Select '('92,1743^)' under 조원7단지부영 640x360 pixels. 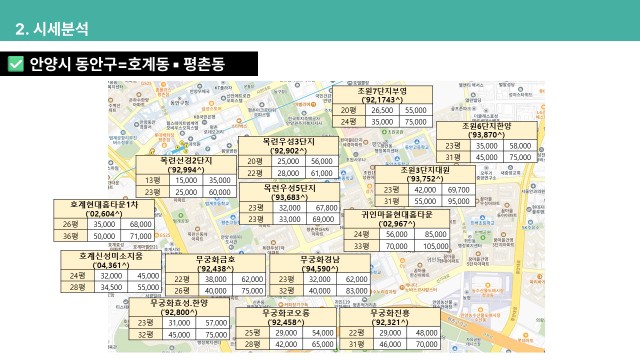click(x=382, y=100)
